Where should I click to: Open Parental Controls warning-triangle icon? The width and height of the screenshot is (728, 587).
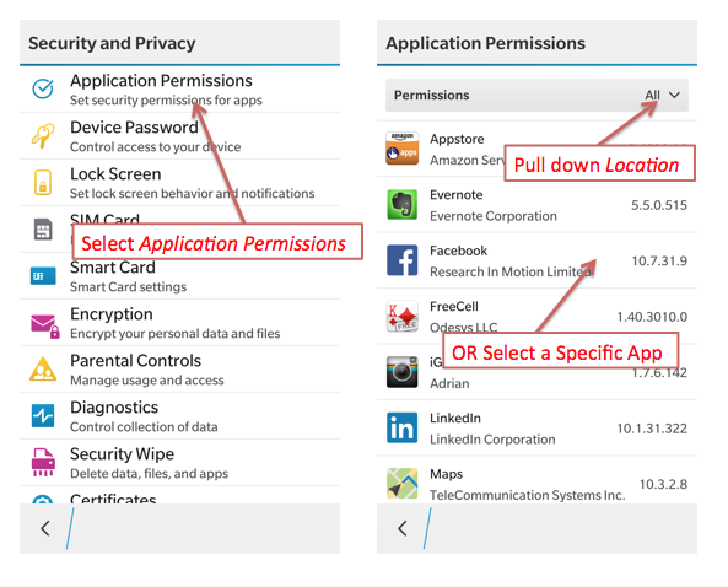click(x=43, y=369)
